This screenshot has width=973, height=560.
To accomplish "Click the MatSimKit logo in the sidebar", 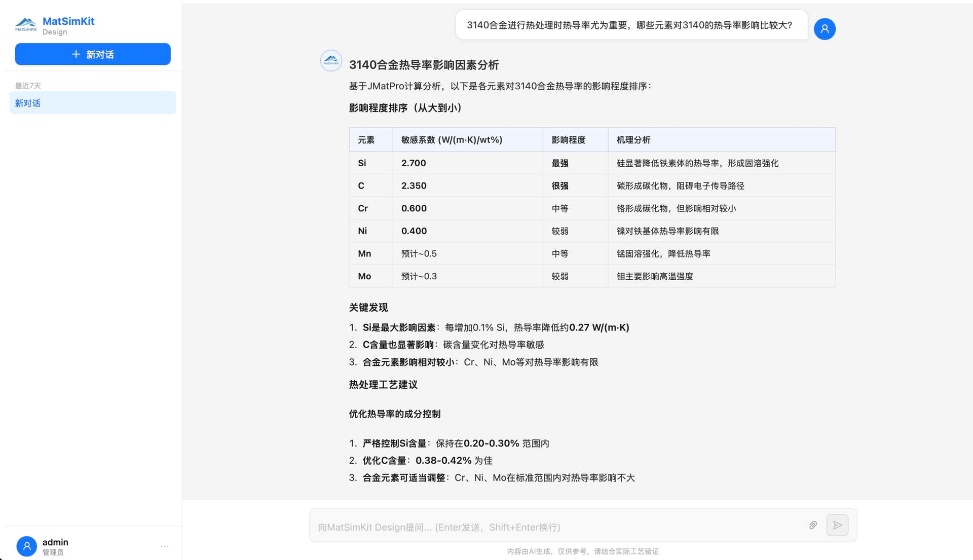I will pyautogui.click(x=26, y=23).
